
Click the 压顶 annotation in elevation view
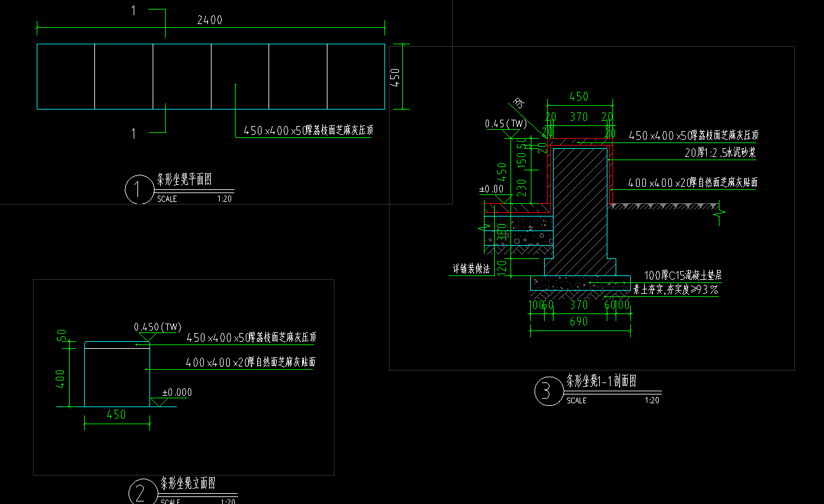pos(251,337)
